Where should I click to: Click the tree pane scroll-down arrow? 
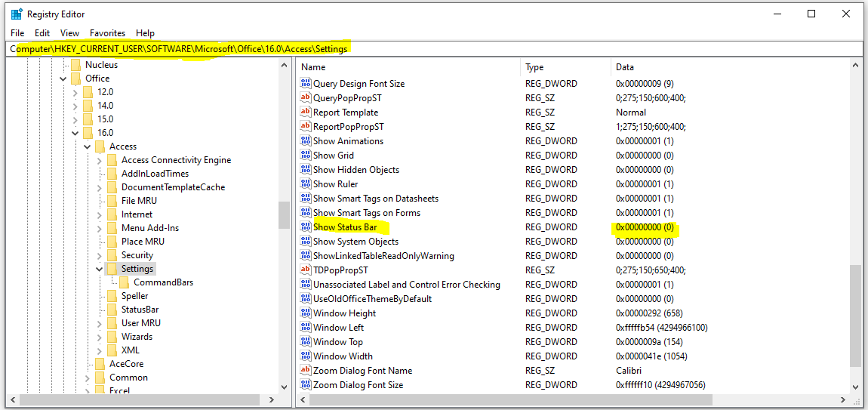(x=284, y=387)
